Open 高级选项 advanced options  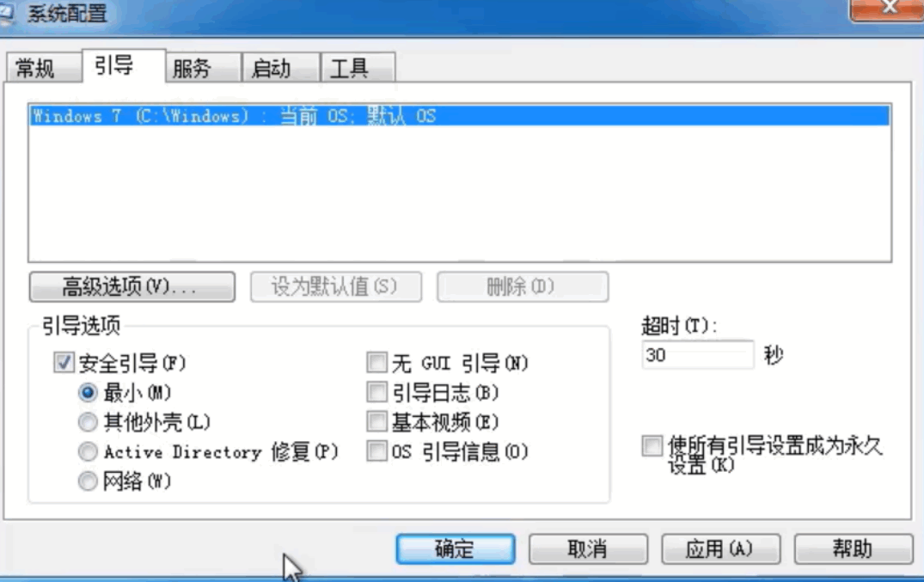point(132,286)
